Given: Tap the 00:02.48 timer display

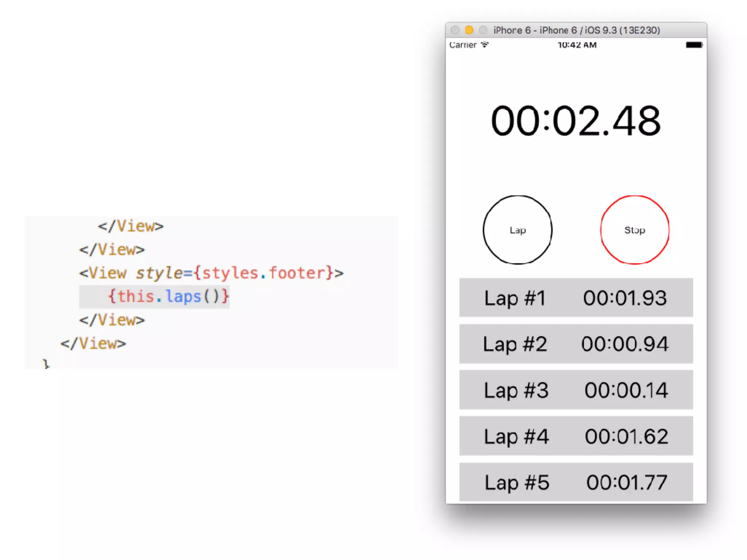Looking at the screenshot, I should coord(576,121).
